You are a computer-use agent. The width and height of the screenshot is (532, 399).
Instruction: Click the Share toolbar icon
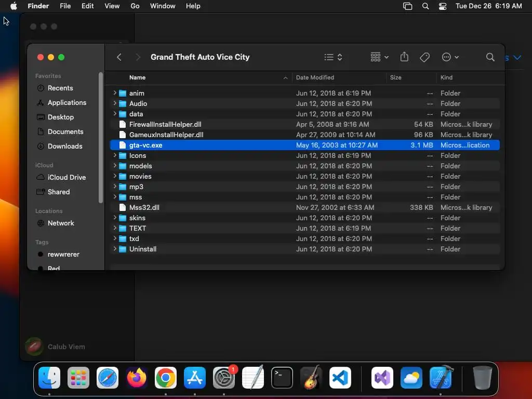click(404, 57)
